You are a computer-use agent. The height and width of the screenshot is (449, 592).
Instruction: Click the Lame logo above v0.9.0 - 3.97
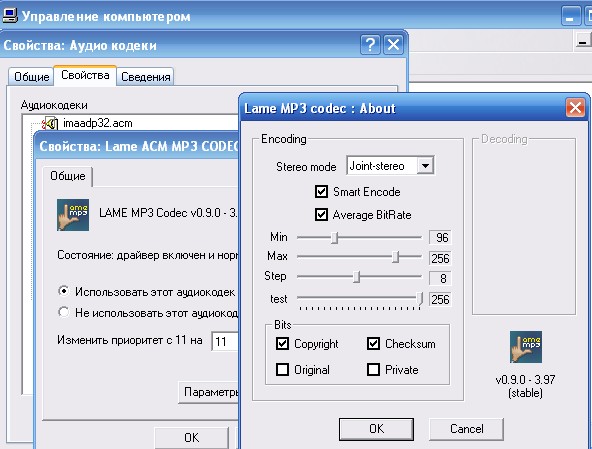click(x=526, y=347)
